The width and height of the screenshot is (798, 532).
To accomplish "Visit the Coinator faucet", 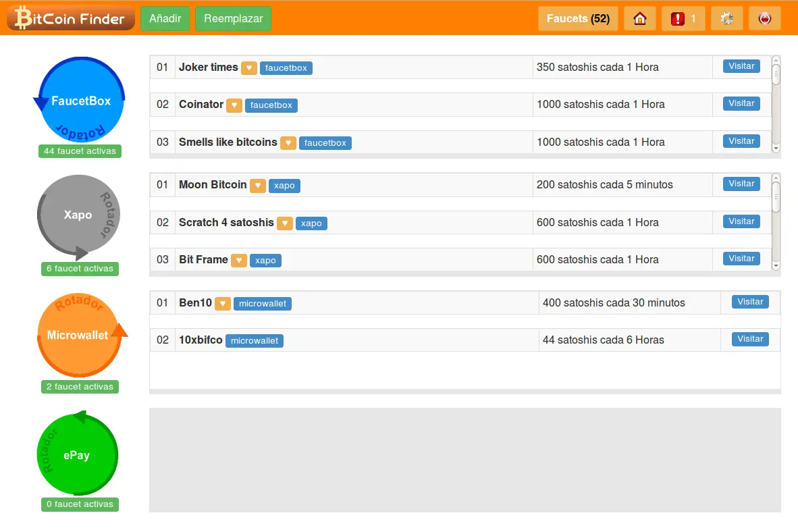I will point(741,103).
